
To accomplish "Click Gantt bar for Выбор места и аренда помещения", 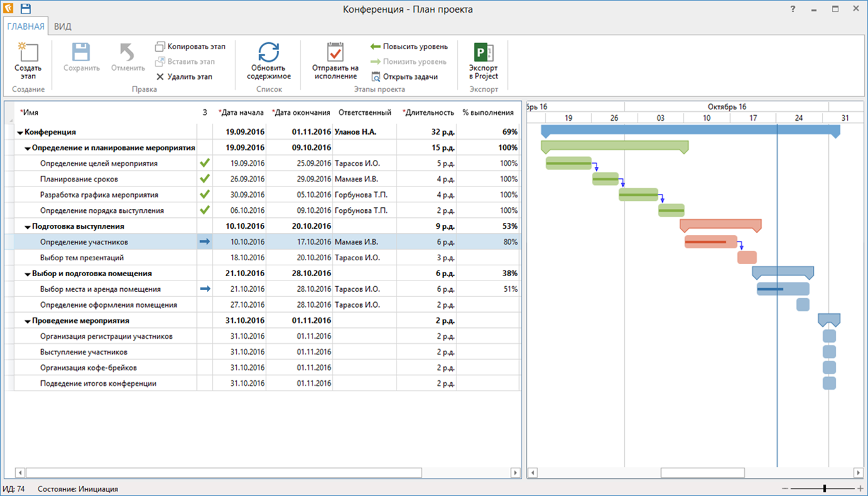I will [x=783, y=289].
